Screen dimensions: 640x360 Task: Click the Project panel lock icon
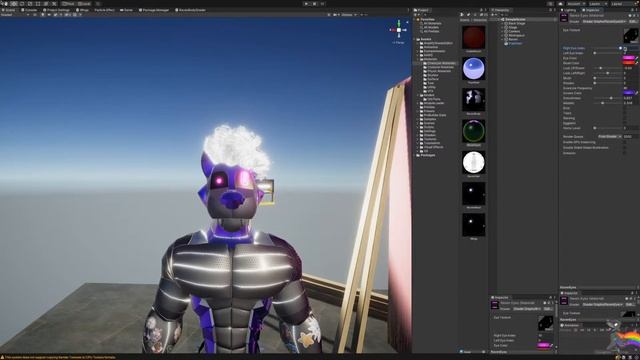click(x=482, y=10)
